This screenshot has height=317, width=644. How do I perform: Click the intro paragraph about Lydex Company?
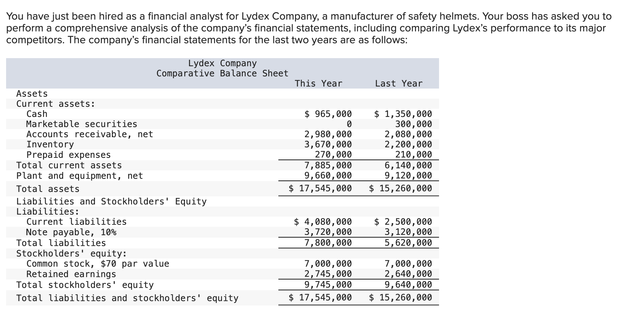[309, 28]
